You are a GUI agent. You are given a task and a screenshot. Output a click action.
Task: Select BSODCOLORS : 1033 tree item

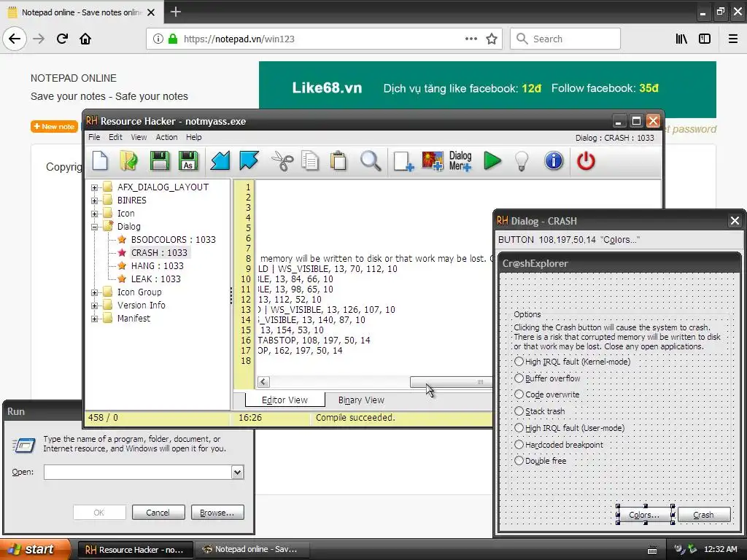coord(173,239)
